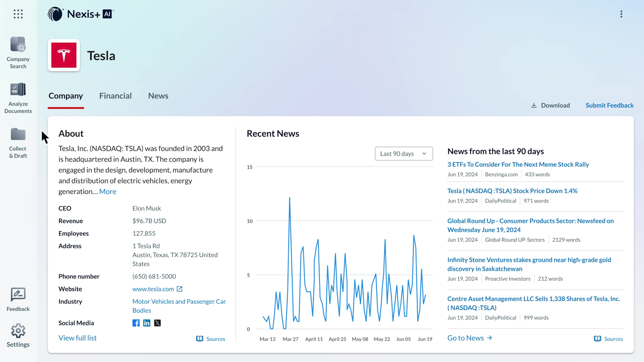Expand About text with More link

pos(108,191)
